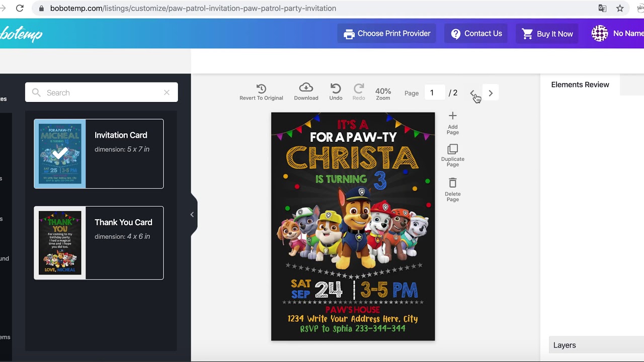Go to next page arrow
This screenshot has width=644, height=362.
point(491,93)
